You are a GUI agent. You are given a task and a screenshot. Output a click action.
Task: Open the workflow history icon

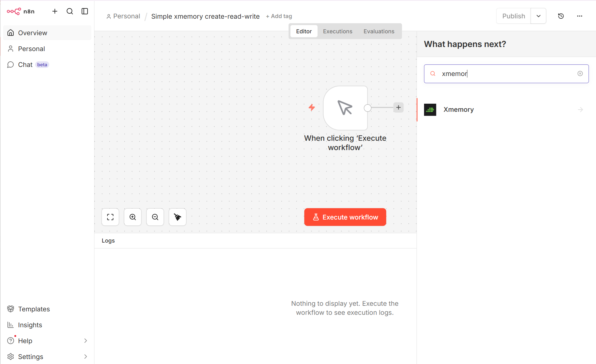pos(561,16)
